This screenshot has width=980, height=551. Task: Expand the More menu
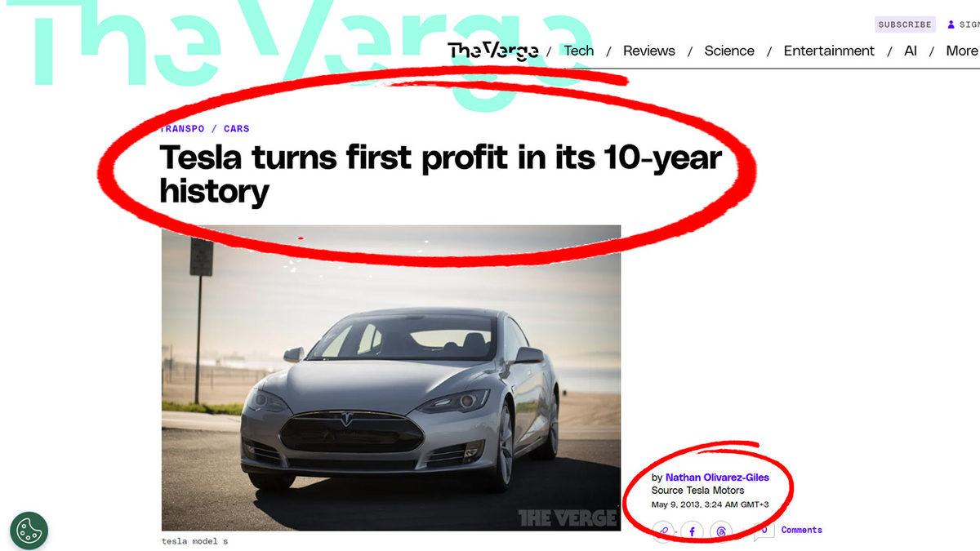point(962,51)
